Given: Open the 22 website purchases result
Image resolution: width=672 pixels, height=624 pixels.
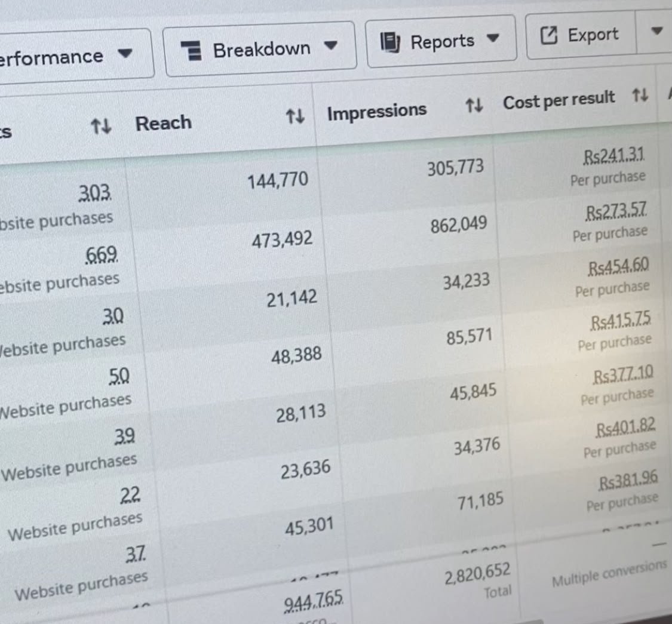Looking at the screenshot, I should click(130, 496).
